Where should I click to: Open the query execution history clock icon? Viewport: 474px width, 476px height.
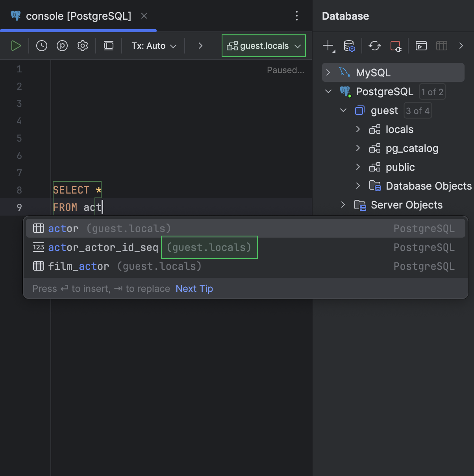[41, 45]
